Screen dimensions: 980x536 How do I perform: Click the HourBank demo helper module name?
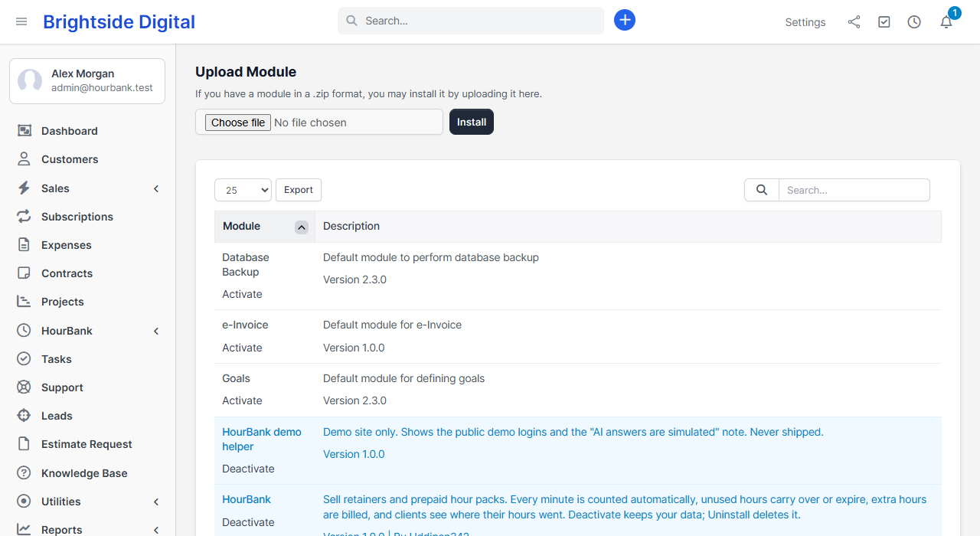(x=262, y=440)
